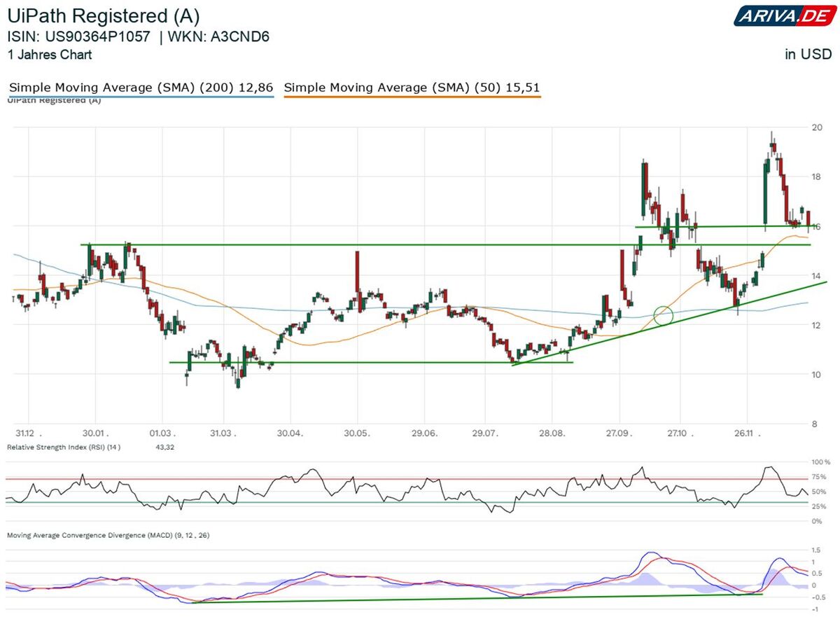Click the 26.11. date label
Viewport: 840px width, 617px height.
[x=748, y=434]
